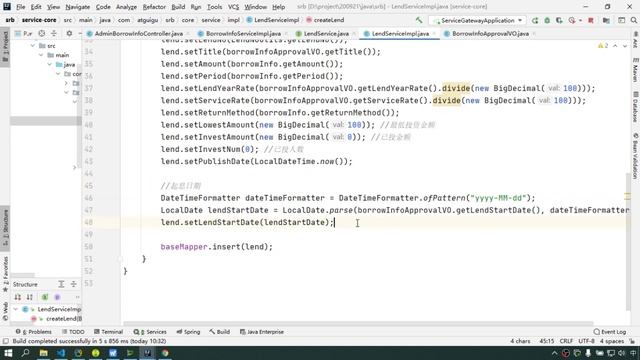This screenshot has height=360, width=640.
Task: Run with coverage icon in toolbar
Action: coord(559,20)
